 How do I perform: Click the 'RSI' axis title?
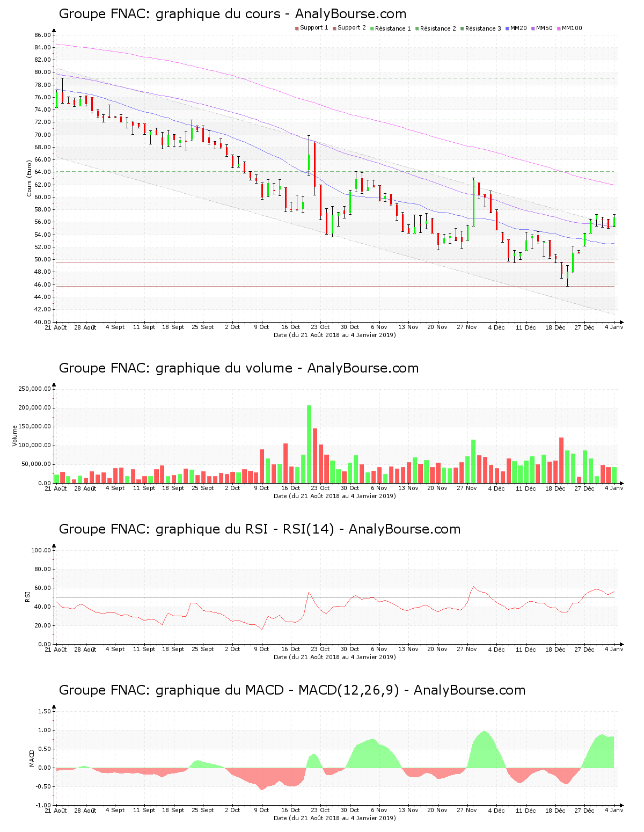point(27,596)
